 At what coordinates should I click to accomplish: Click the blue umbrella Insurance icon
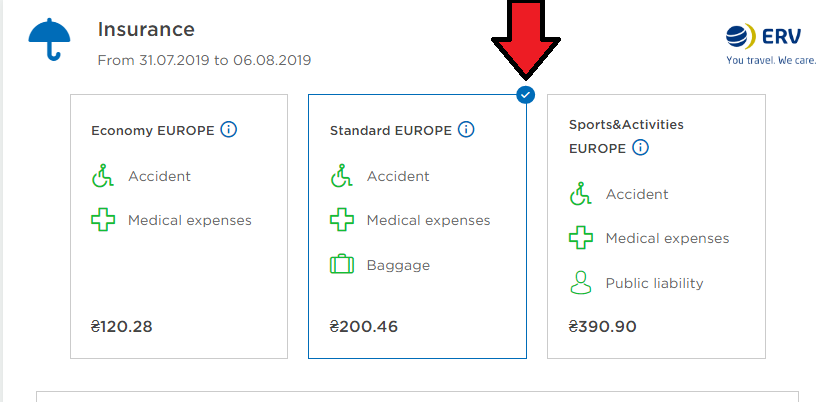click(x=49, y=39)
